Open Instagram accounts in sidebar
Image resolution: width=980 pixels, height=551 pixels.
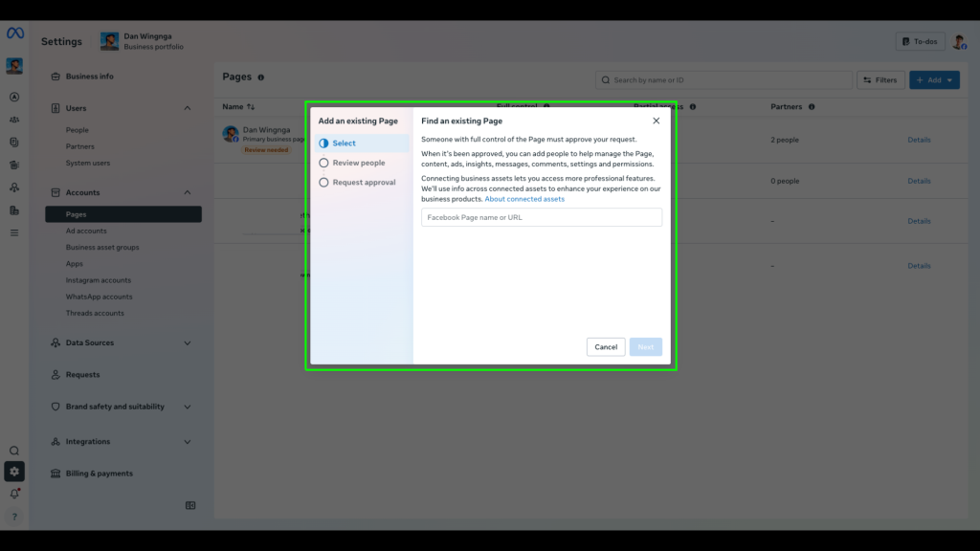(x=99, y=280)
